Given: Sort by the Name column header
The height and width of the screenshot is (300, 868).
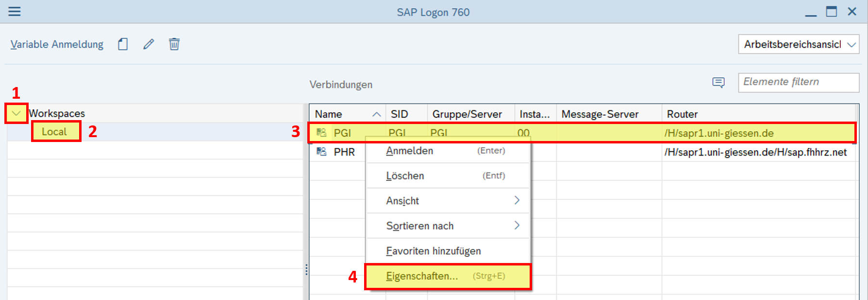Looking at the screenshot, I should [348, 114].
